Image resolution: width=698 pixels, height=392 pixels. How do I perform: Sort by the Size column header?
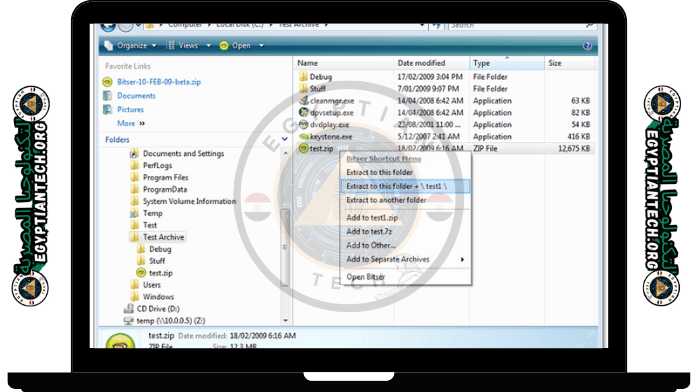click(570, 63)
